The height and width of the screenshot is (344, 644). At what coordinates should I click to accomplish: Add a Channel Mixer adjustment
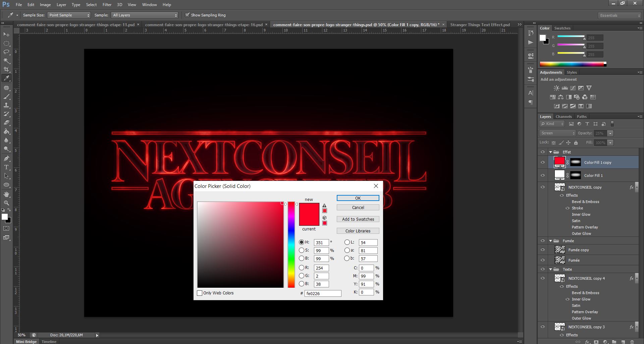(585, 97)
